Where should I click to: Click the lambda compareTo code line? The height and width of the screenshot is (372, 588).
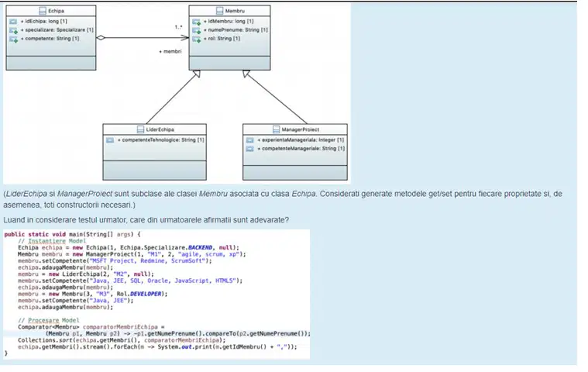(178, 334)
